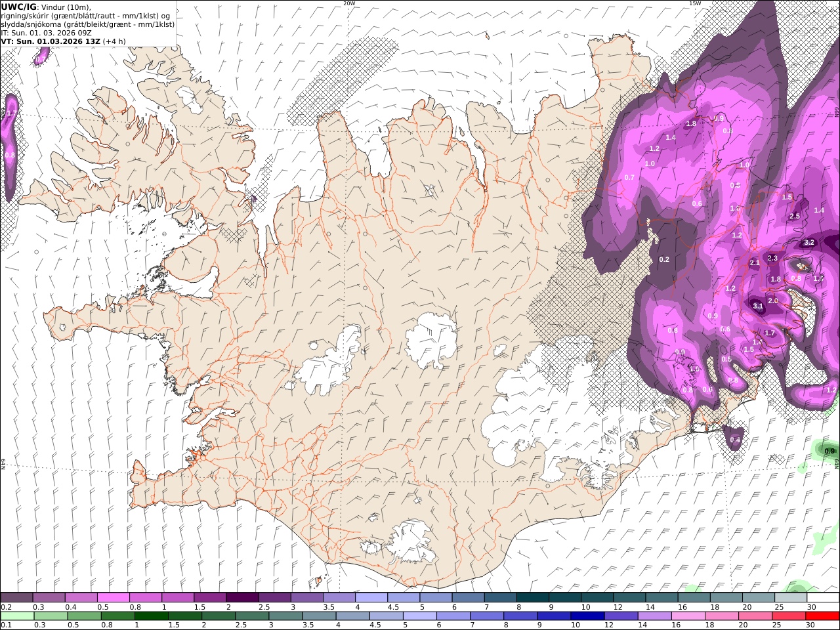The width and height of the screenshot is (840, 630).
Task: Select the light pink lower swatch between 16 and 18
Action: pos(687,616)
